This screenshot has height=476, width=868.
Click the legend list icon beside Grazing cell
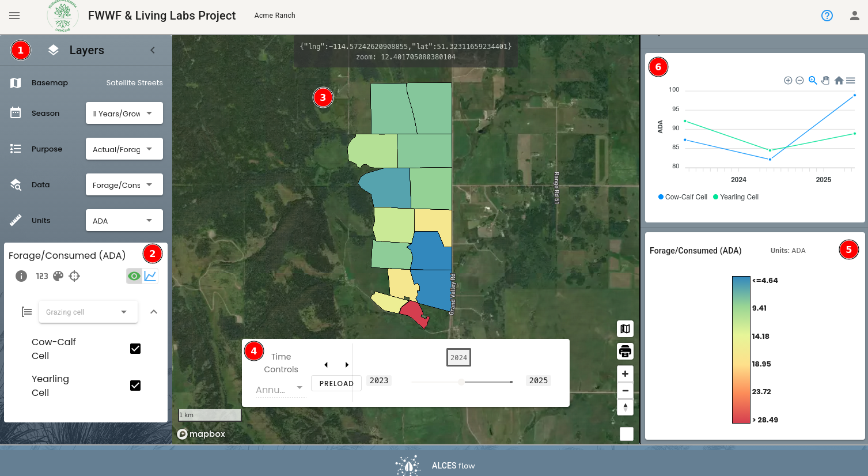tap(26, 312)
